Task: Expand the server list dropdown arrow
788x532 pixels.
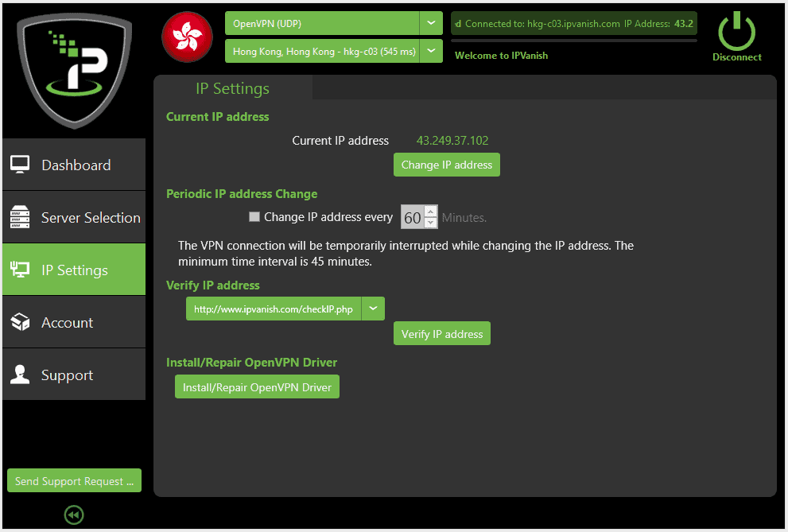Action: tap(431, 51)
